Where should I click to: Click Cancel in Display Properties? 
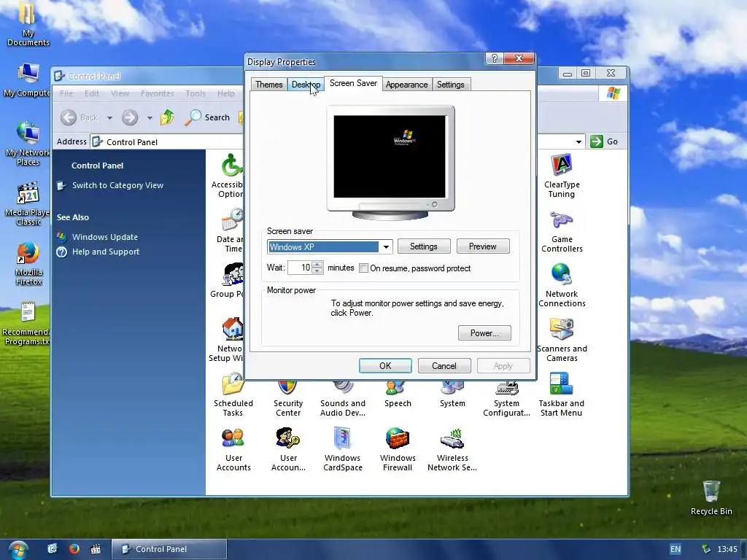pos(444,366)
